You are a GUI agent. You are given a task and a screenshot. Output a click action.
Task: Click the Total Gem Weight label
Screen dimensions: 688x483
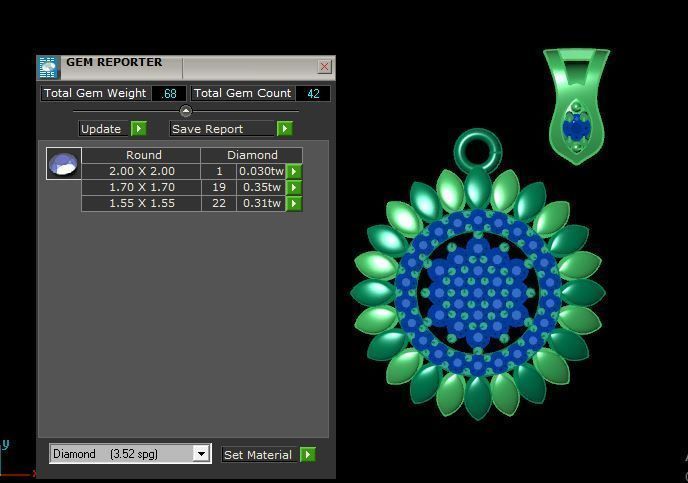point(95,93)
